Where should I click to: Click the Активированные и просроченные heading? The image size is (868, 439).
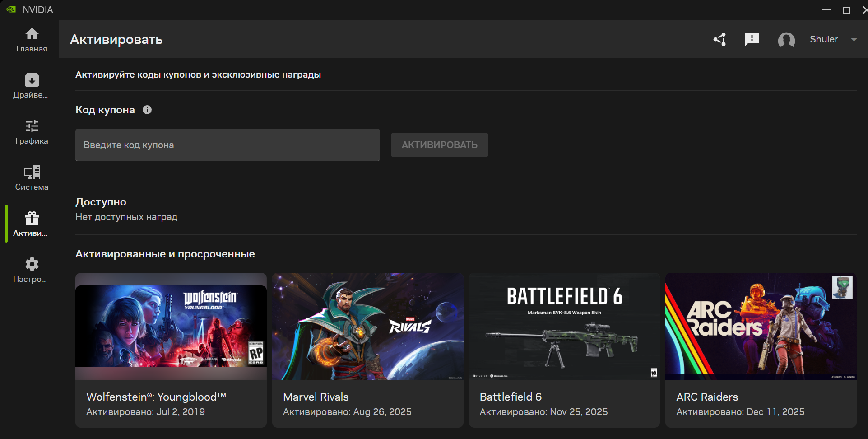[x=165, y=254]
